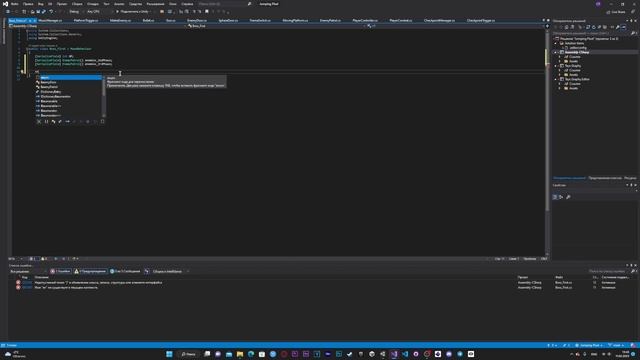Switch to the MovingPlatform.cs tab

(295, 20)
